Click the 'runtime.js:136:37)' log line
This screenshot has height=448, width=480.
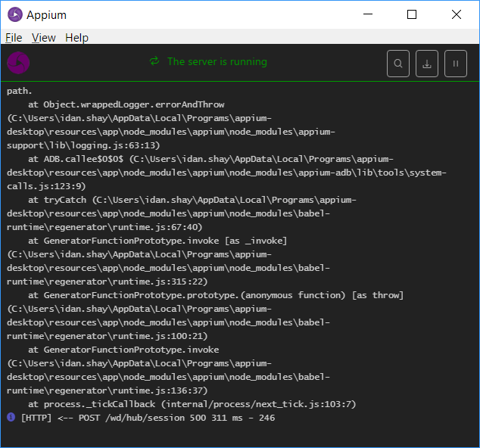(108, 390)
